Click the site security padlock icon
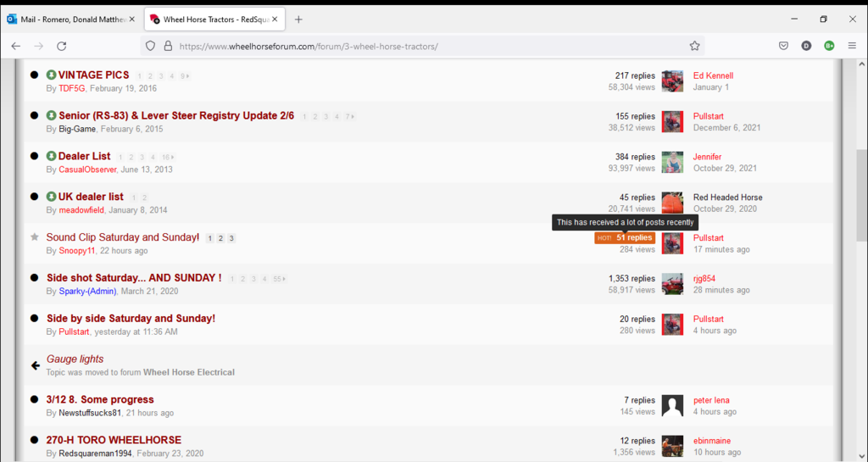 pos(168,46)
